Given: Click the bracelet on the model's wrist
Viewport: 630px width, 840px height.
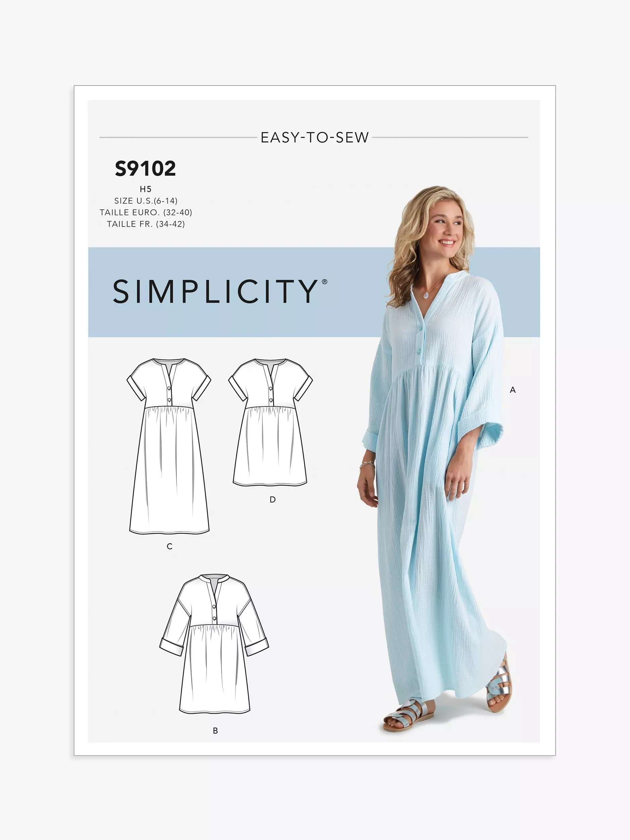Looking at the screenshot, I should 368,464.
